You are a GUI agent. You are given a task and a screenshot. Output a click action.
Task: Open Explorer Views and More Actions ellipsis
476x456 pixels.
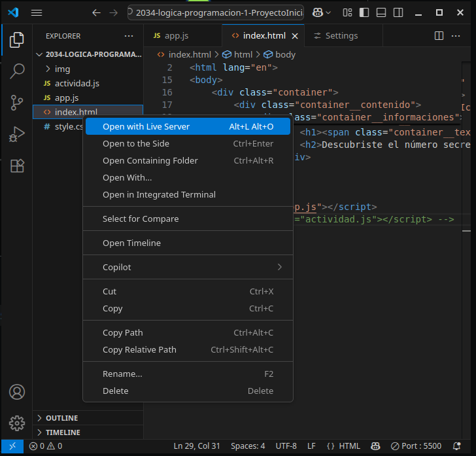tap(129, 36)
